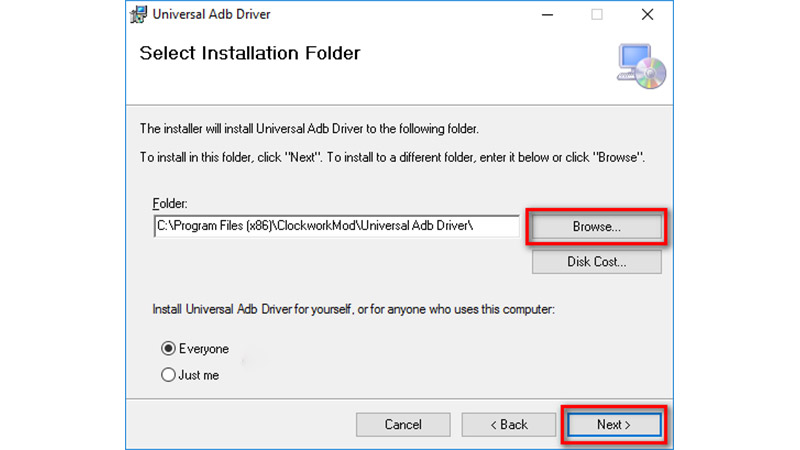
Task: Close the Universal Adb Driver installer
Action: pyautogui.click(x=647, y=15)
